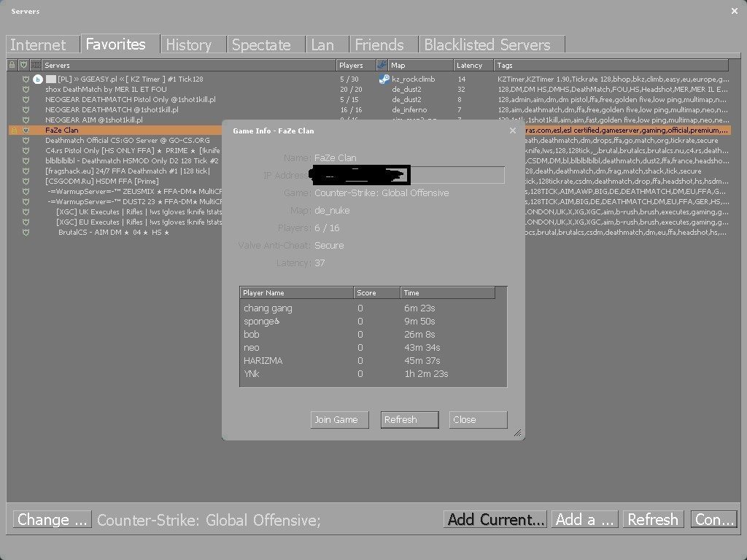The image size is (747, 560).
Task: Click the map wrench icon beside kz_rockclimb
Action: click(383, 79)
